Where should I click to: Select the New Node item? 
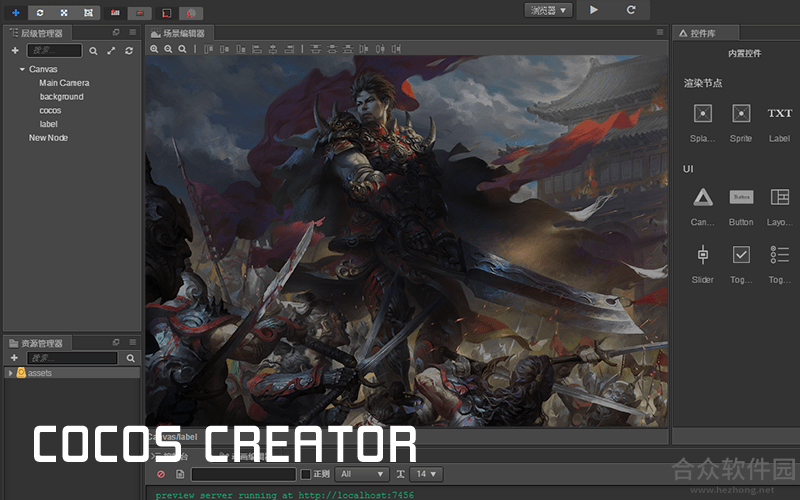[x=48, y=138]
